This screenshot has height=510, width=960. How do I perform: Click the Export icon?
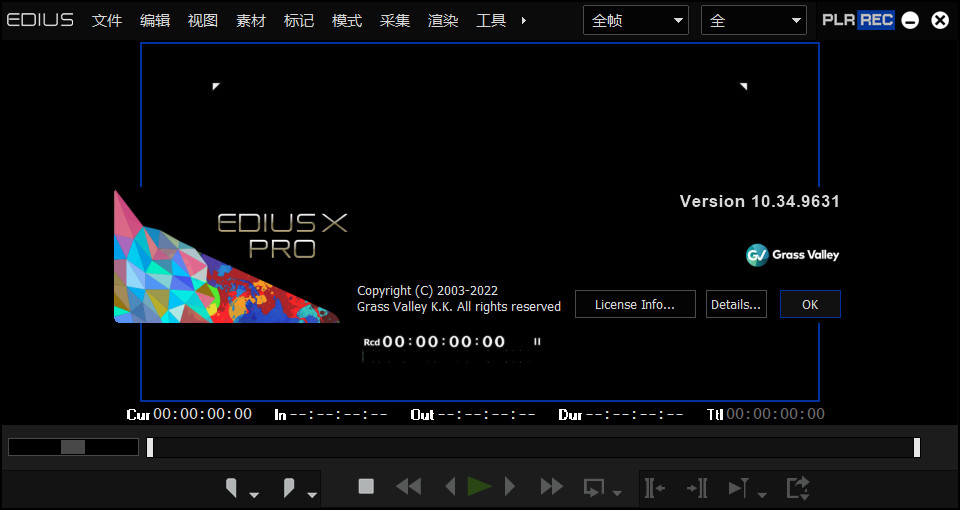(x=798, y=488)
